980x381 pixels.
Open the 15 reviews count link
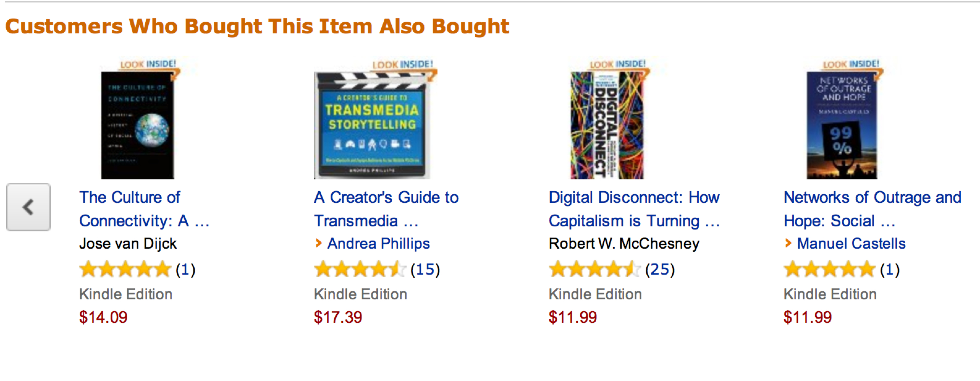point(425,269)
